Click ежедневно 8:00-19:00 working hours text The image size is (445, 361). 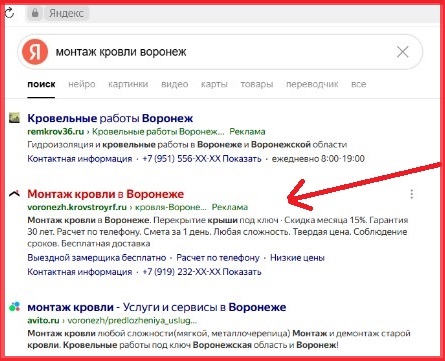[318, 158]
